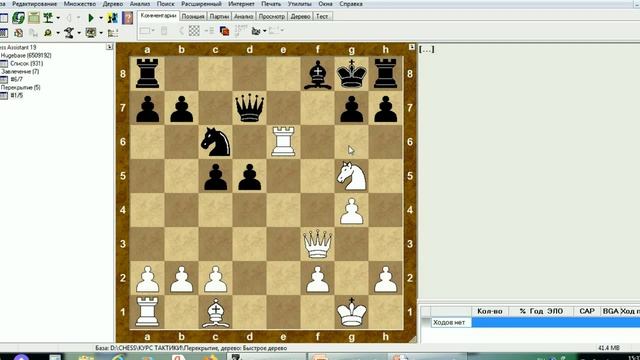The width and height of the screenshot is (640, 360).
Task: Click the magnifier search toolbar icon
Action: [48, 33]
